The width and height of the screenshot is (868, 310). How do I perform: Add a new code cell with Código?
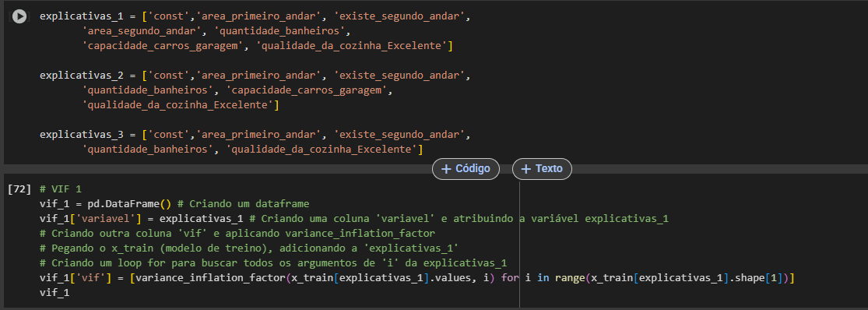[x=466, y=169]
